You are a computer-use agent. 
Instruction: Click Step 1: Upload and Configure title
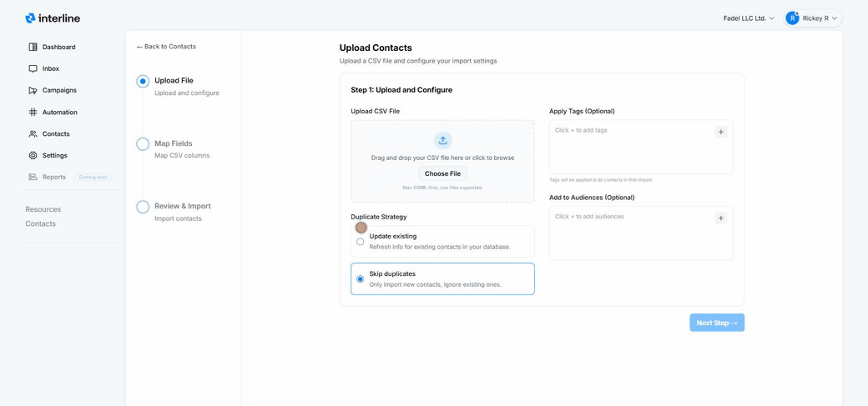point(401,89)
